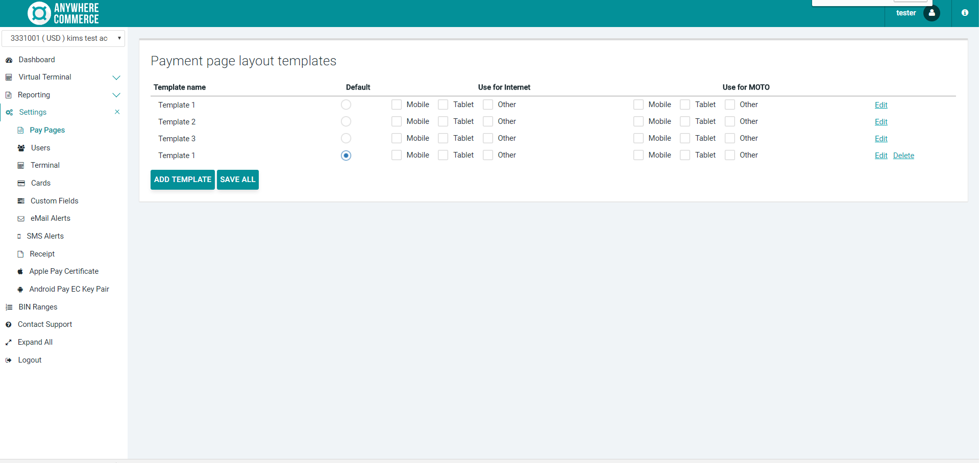
Task: Check Internet Mobile on last Template 1 row
Action: (x=397, y=155)
